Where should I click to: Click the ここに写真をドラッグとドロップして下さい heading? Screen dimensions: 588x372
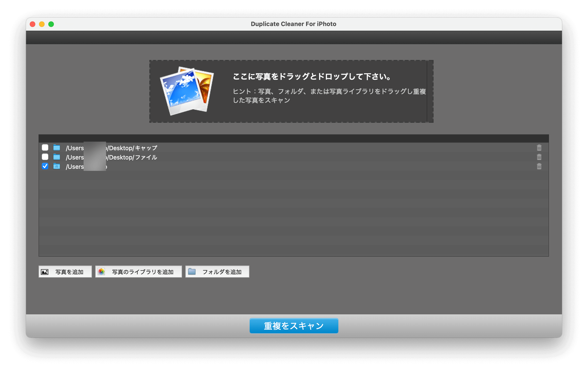pos(312,76)
